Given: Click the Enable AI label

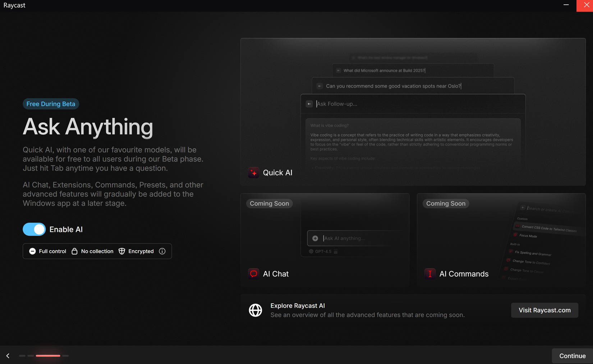Looking at the screenshot, I should pos(66,229).
